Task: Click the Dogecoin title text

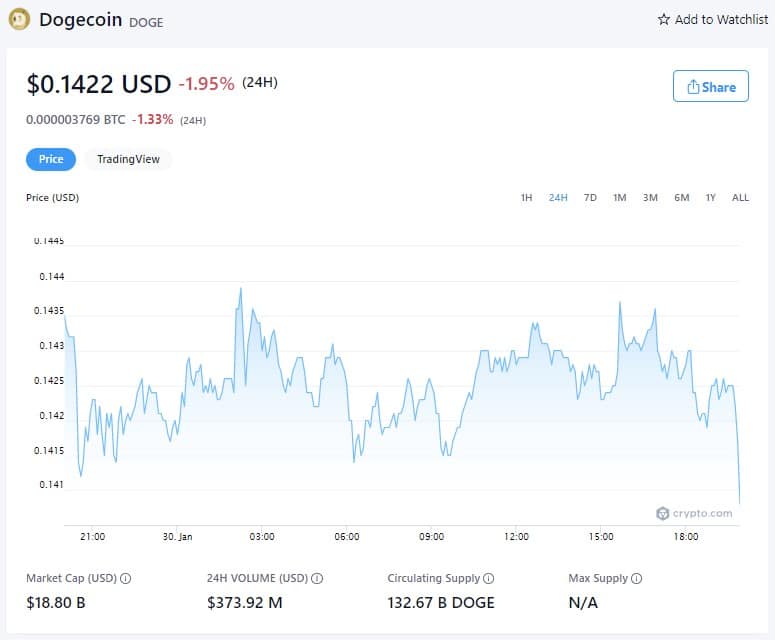Action: click(x=81, y=20)
